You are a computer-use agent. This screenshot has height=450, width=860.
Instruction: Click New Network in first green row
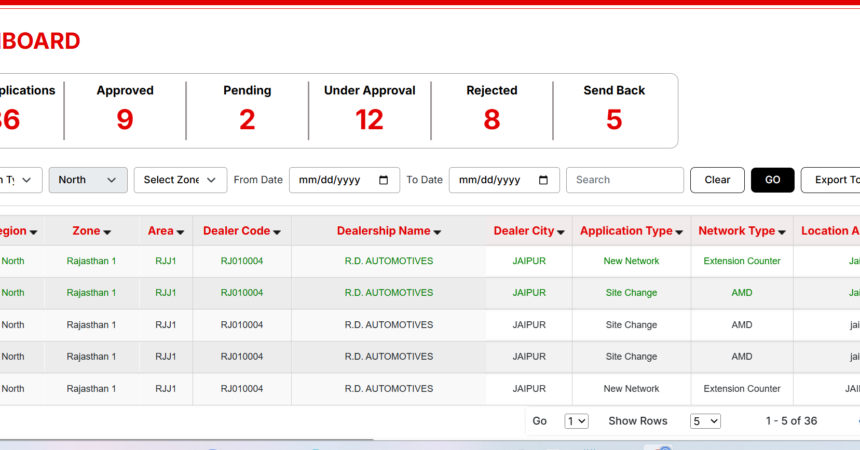tap(631, 261)
